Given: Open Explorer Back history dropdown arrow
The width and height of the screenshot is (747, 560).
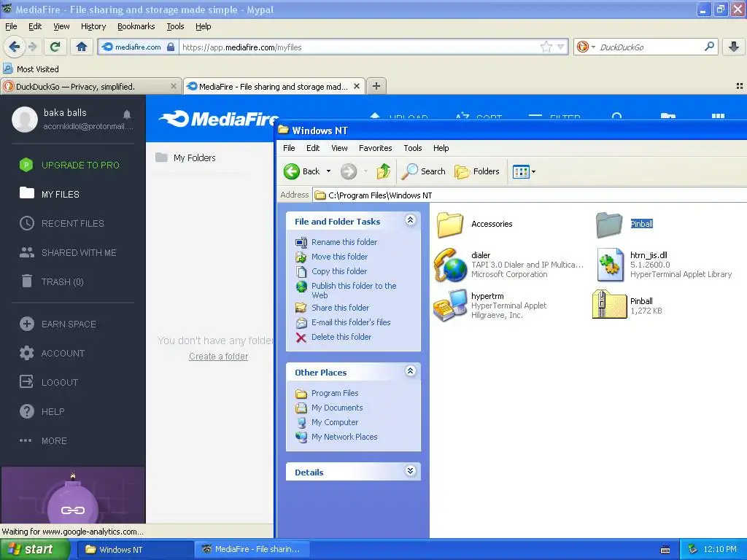Looking at the screenshot, I should tap(329, 171).
